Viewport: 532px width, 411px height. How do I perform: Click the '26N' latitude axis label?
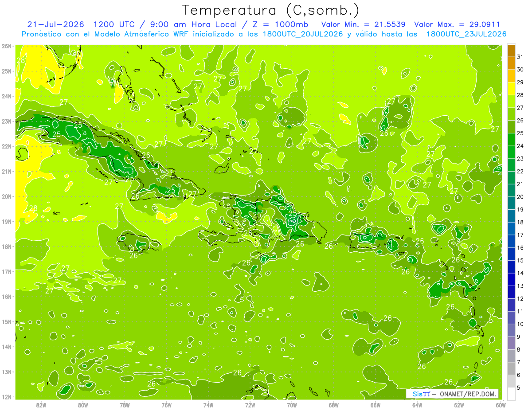(x=7, y=46)
